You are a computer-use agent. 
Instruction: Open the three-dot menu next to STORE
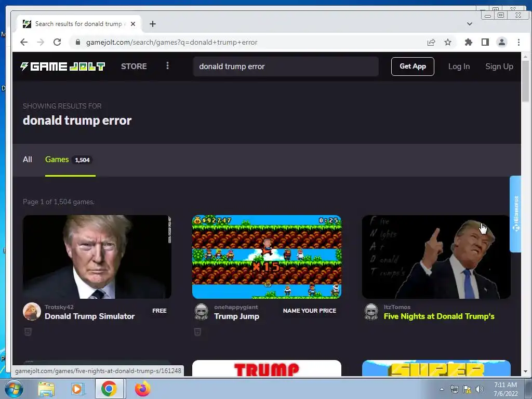167,66
